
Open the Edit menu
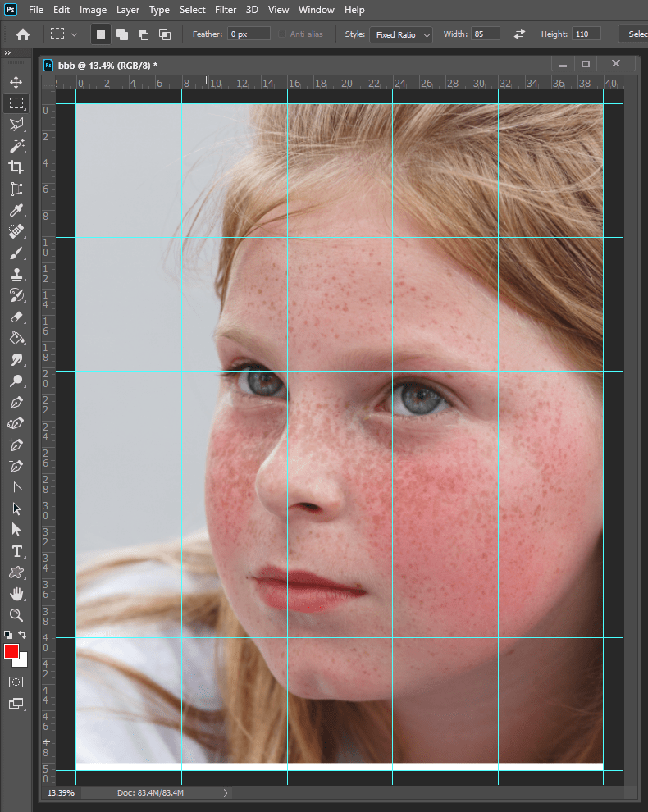62,10
